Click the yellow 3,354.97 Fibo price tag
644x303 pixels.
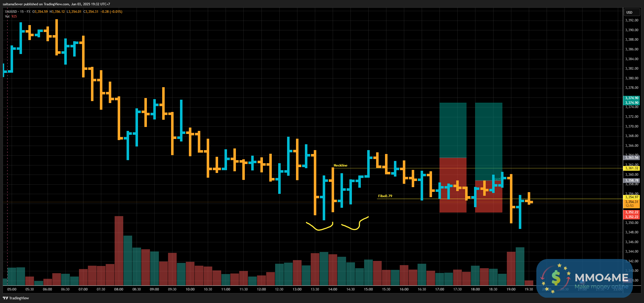[x=631, y=197]
